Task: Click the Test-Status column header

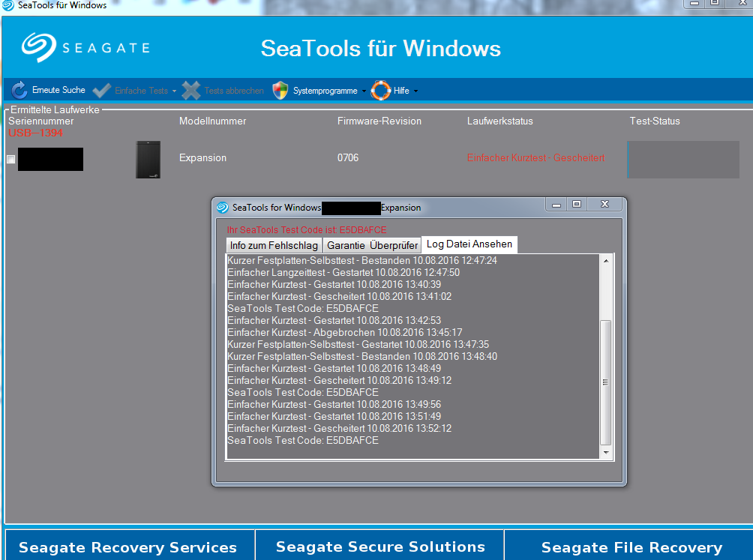Action: coord(655,121)
